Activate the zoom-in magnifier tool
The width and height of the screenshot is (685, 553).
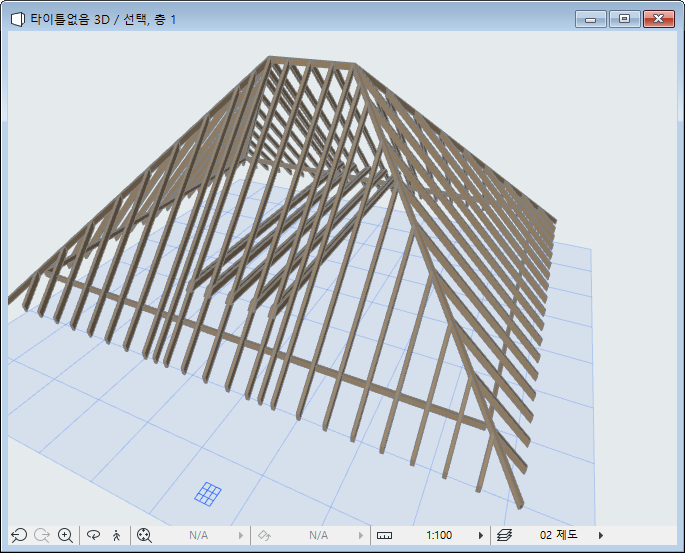(x=65, y=535)
